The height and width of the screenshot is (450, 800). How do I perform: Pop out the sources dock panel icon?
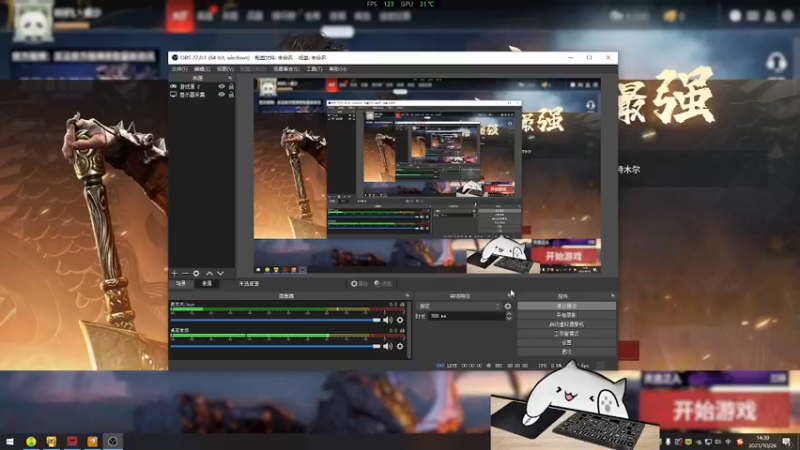230,78
